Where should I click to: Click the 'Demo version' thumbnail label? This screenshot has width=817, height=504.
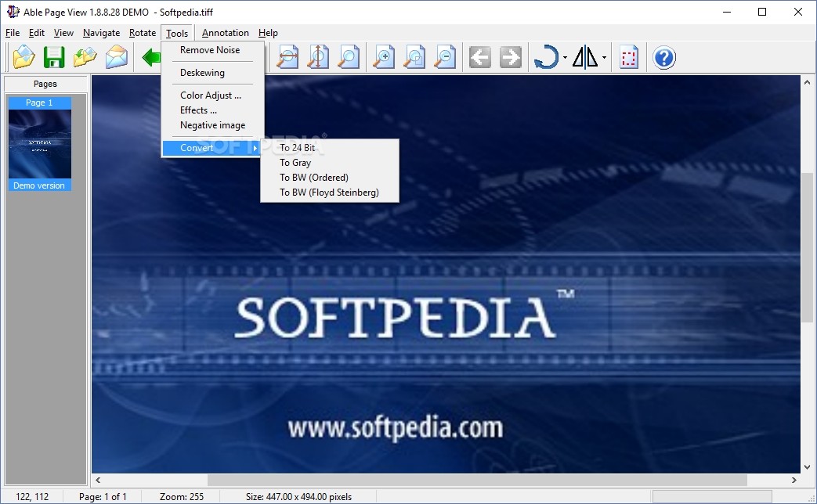tap(39, 185)
